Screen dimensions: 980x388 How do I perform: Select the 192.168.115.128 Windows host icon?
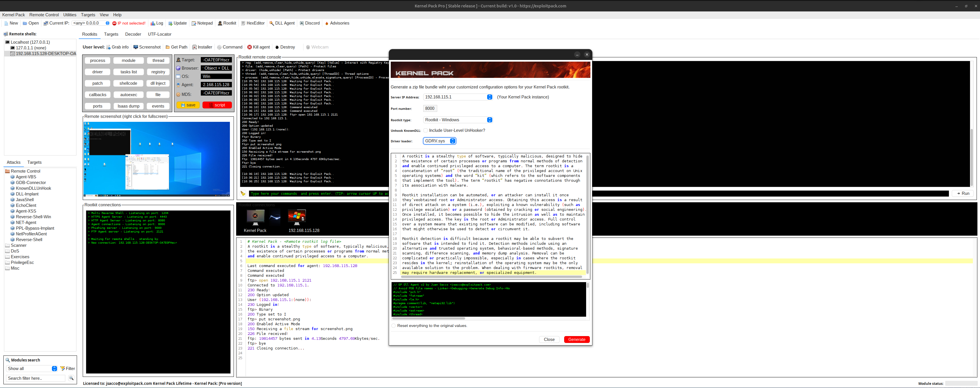coord(297,218)
